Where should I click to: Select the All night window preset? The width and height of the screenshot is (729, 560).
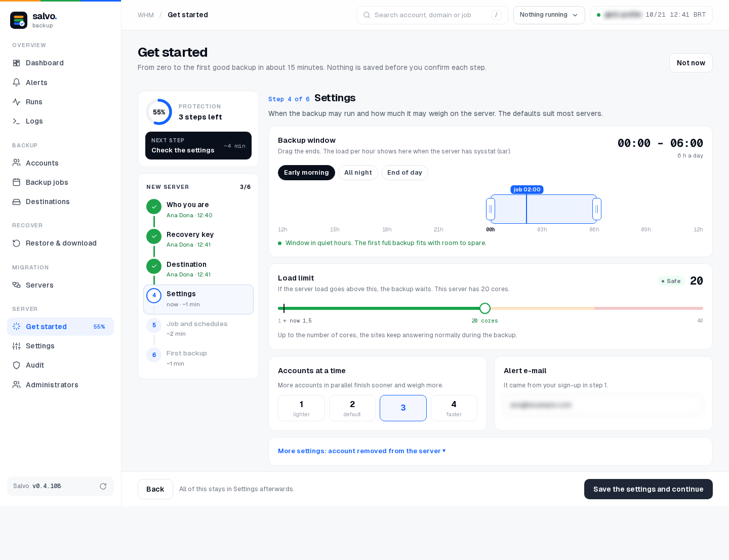pos(358,173)
